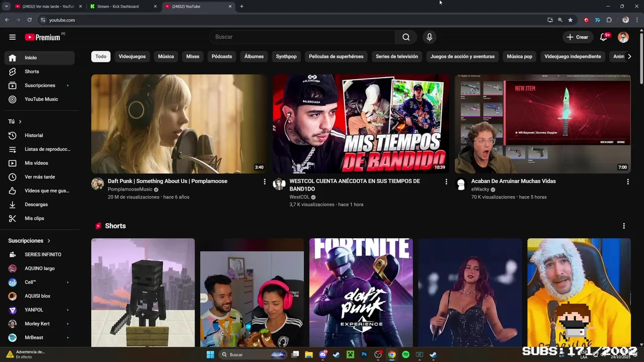Viewport: 644px width, 362px height.
Task: Open Historial in the sidebar
Action: click(40, 135)
